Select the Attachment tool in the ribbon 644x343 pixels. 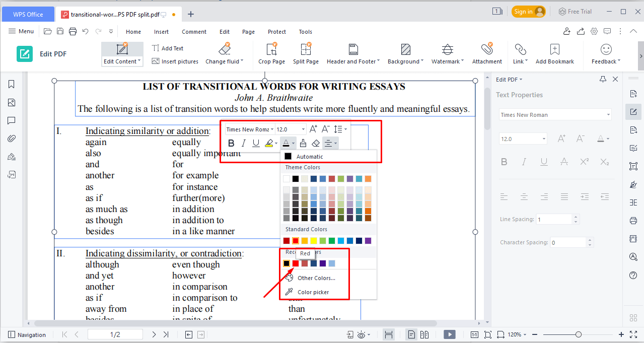click(486, 53)
